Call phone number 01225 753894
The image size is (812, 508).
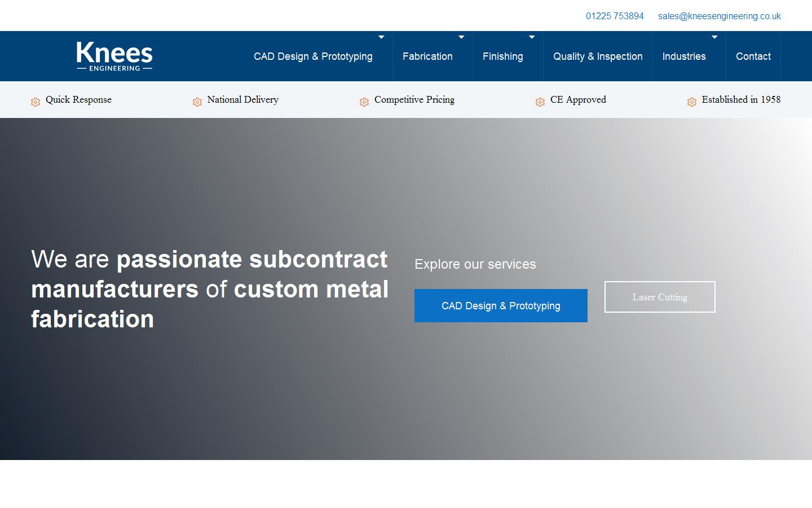[615, 16]
